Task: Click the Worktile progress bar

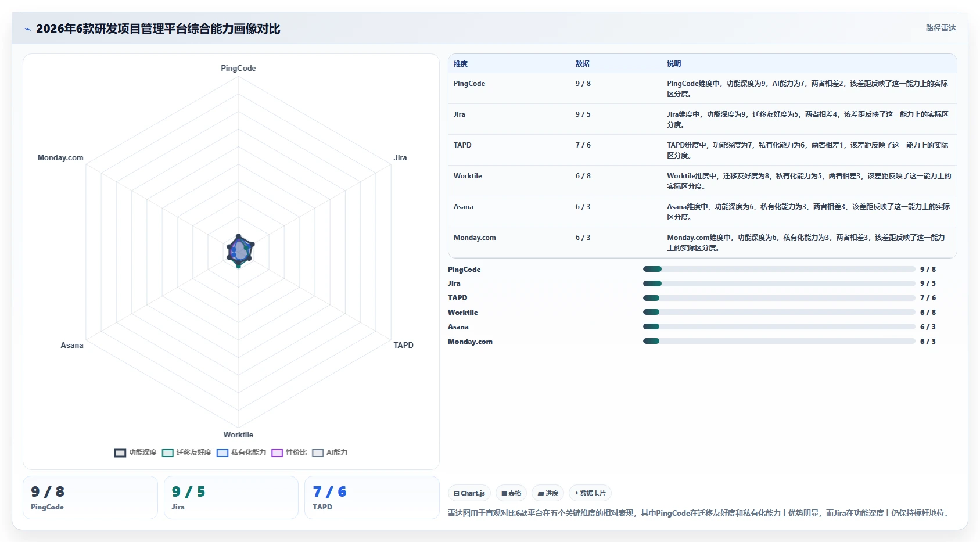Action: pos(779,312)
